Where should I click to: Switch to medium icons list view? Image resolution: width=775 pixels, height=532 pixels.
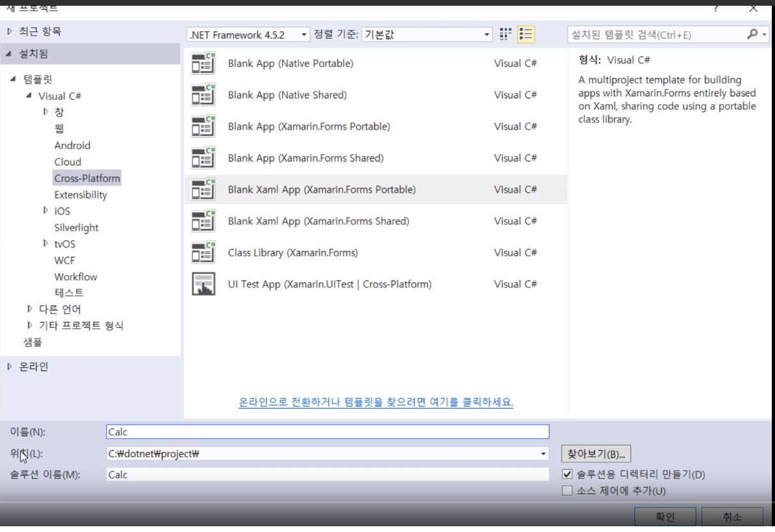pyautogui.click(x=526, y=34)
